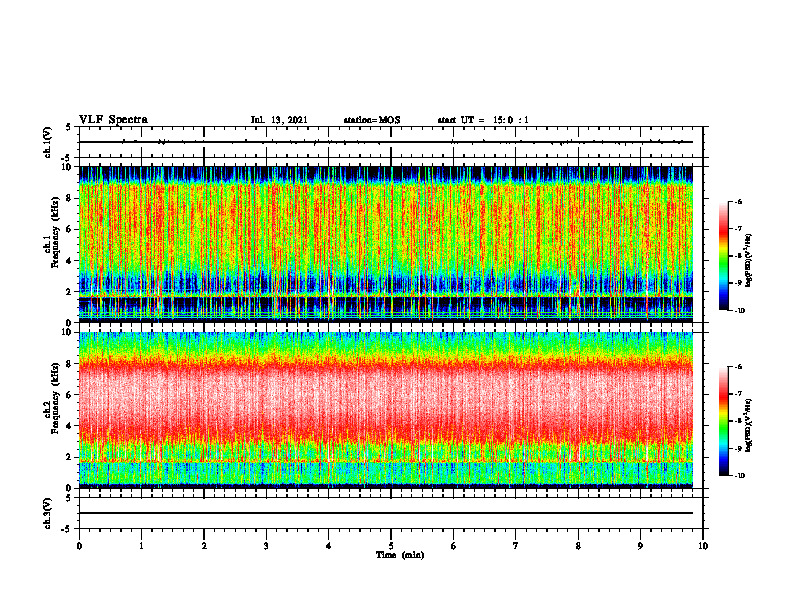The image size is (792, 612).
Task: Click the ch.1 'Frequency (kHz)' axis label
Action: click(x=55, y=232)
